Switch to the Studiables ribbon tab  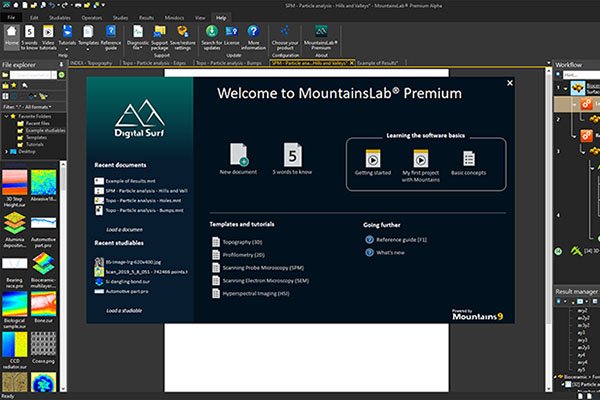(x=60, y=18)
